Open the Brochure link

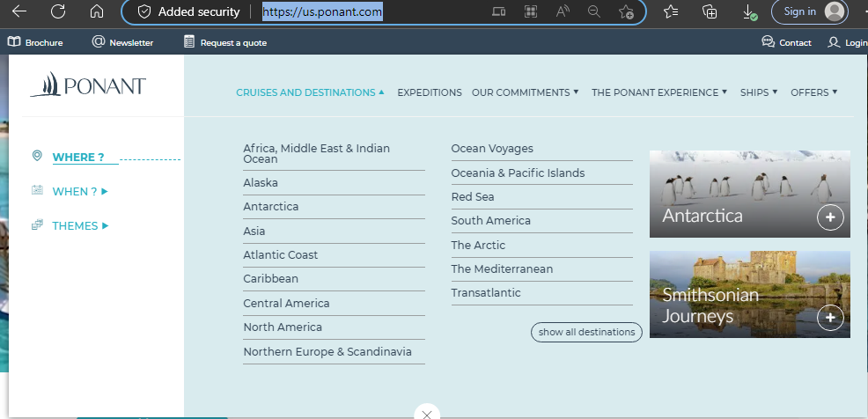pos(44,42)
